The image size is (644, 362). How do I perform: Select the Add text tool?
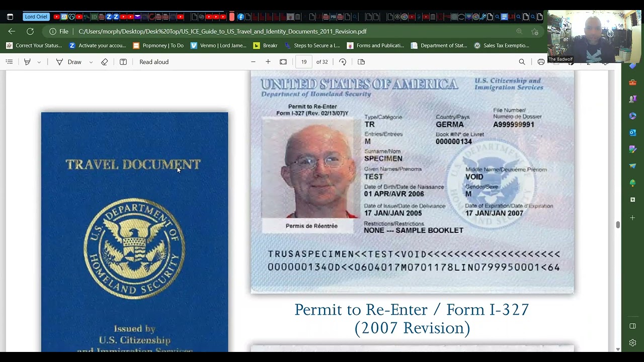click(x=123, y=62)
